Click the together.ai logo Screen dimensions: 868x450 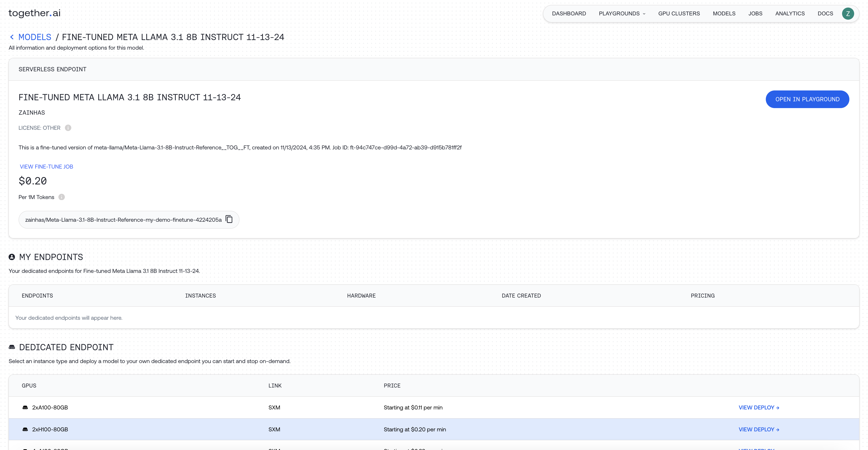click(34, 13)
